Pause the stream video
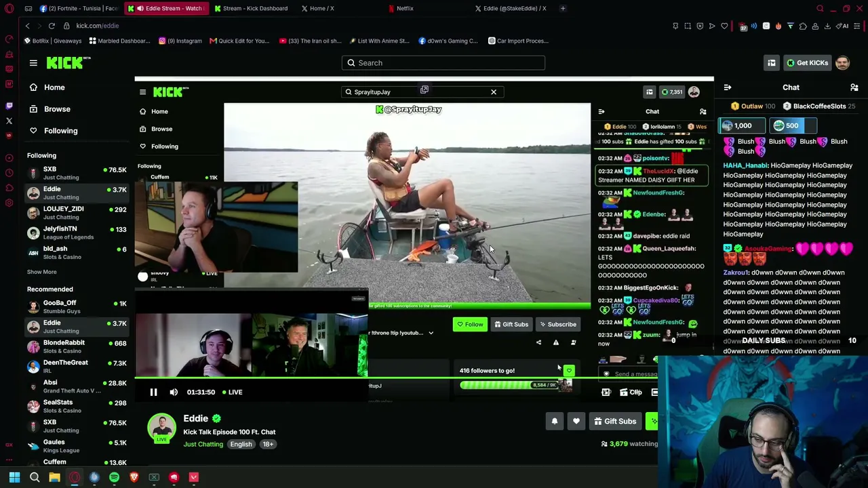 [153, 392]
